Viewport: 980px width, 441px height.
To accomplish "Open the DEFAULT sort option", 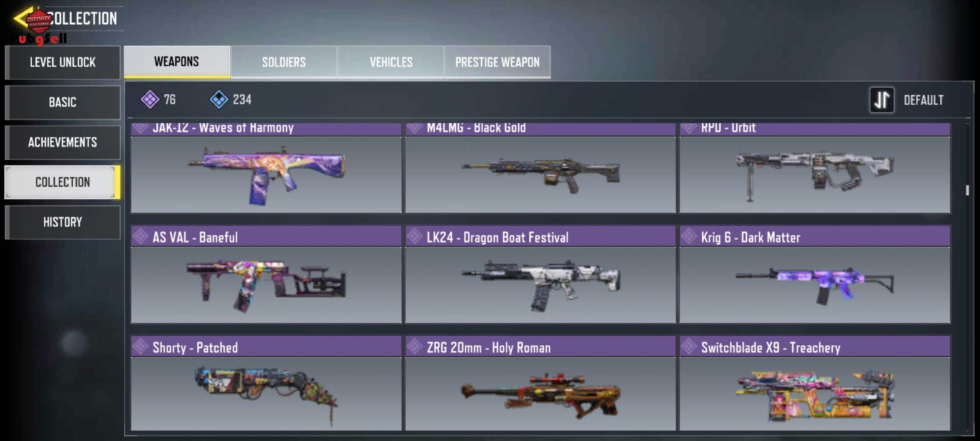I will click(x=923, y=100).
